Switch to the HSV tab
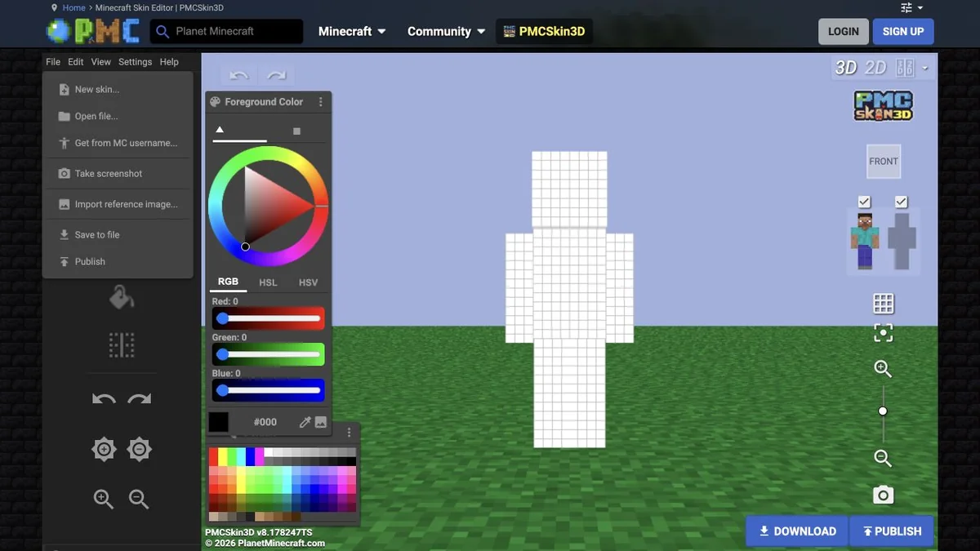Screen dimensions: 980x551 click(308, 282)
